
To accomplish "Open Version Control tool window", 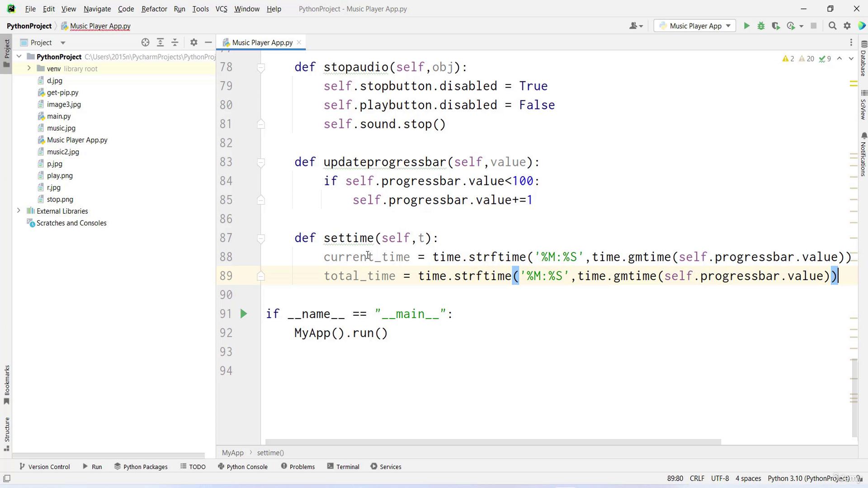I will 45,467.
